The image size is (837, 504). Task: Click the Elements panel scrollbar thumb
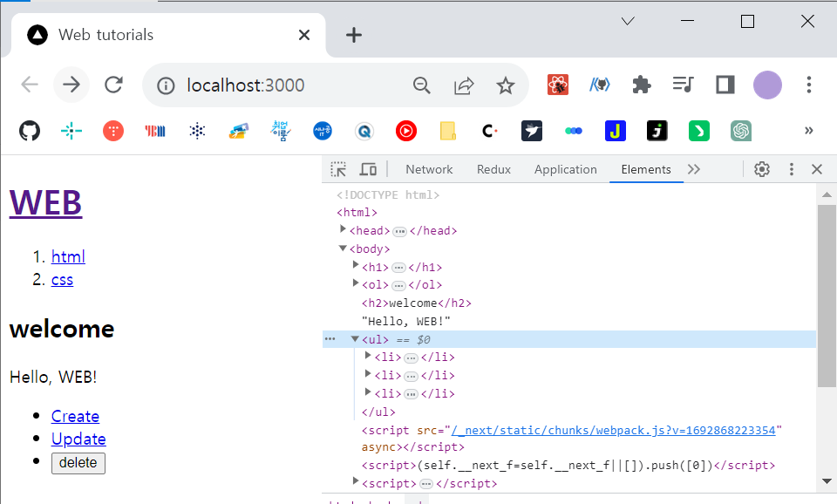(827, 296)
